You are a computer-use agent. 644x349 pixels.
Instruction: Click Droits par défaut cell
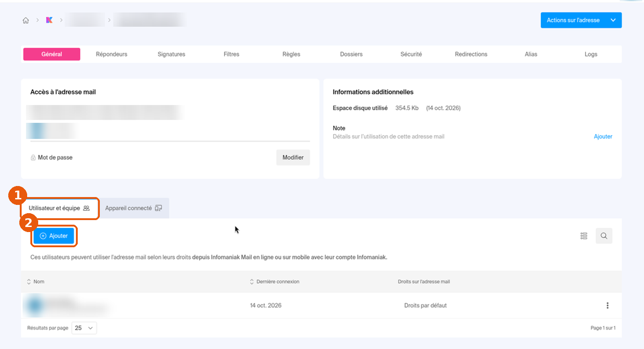[425, 305]
